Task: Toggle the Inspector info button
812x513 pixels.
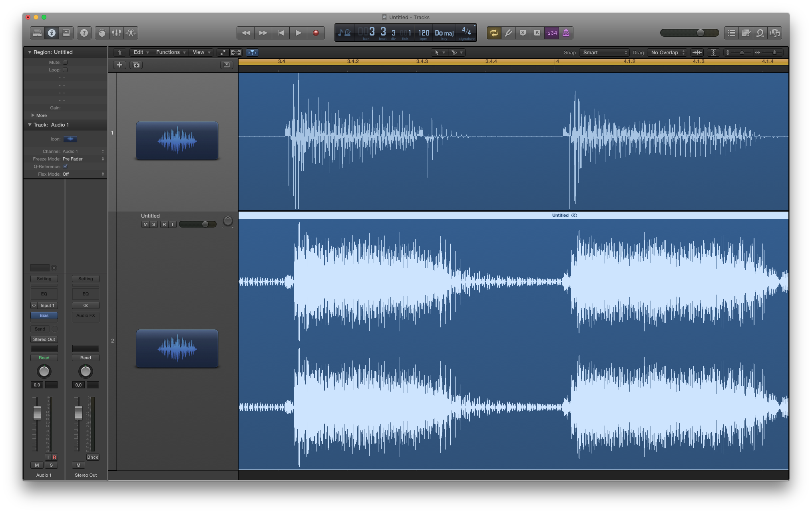Action: point(52,33)
